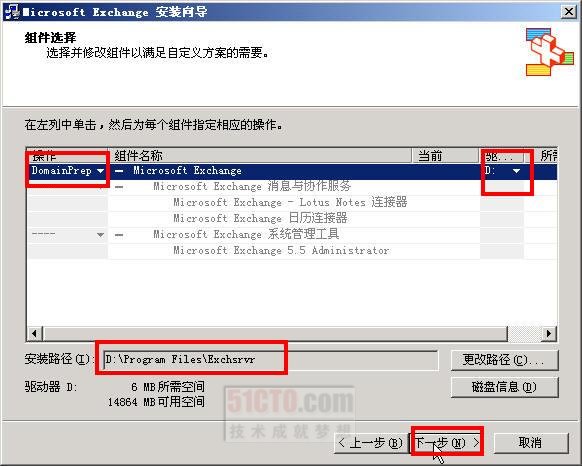The width and height of the screenshot is (582, 466).
Task: Collapse the 消息与协作服务 component node
Action: pyautogui.click(x=119, y=187)
